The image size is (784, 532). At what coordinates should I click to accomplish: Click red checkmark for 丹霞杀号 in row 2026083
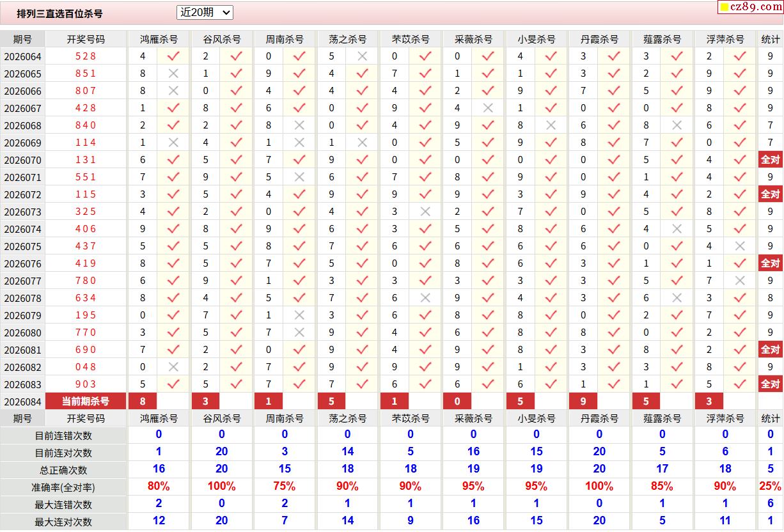coord(614,384)
